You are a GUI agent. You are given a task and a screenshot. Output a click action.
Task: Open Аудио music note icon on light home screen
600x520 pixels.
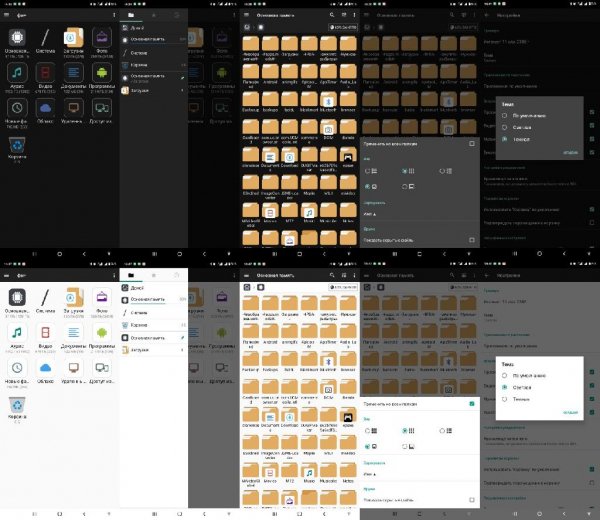17,333
